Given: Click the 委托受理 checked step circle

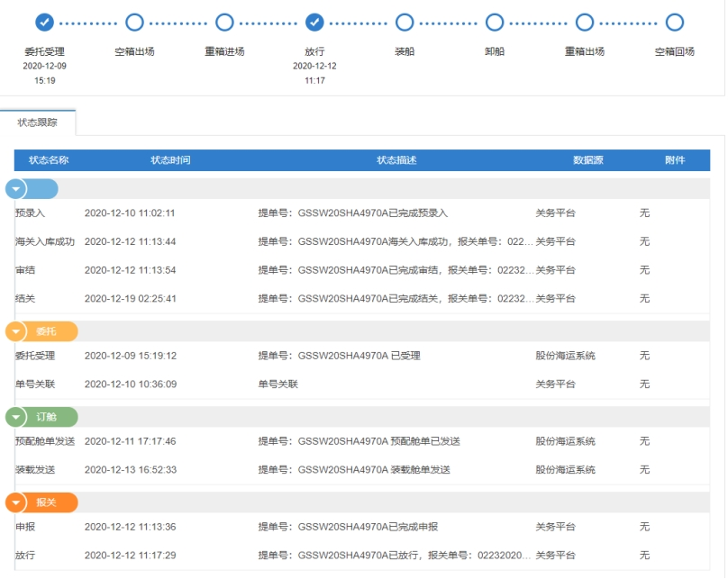Looking at the screenshot, I should click(44, 23).
